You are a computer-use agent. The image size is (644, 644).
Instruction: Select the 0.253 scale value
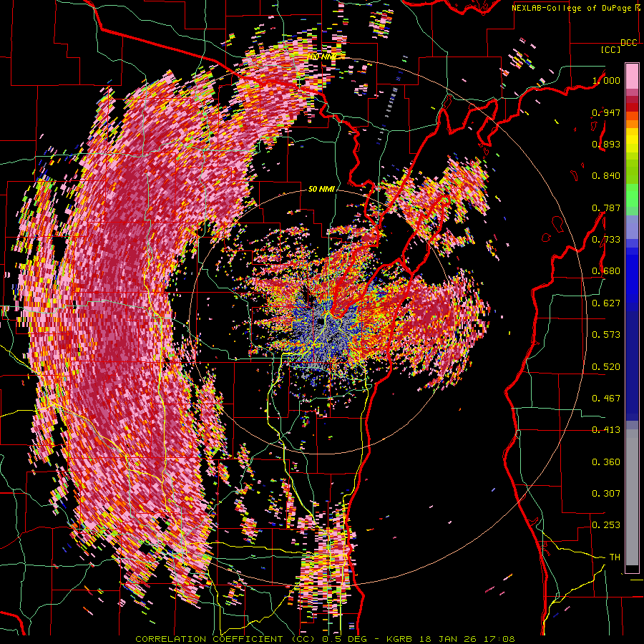(x=606, y=525)
